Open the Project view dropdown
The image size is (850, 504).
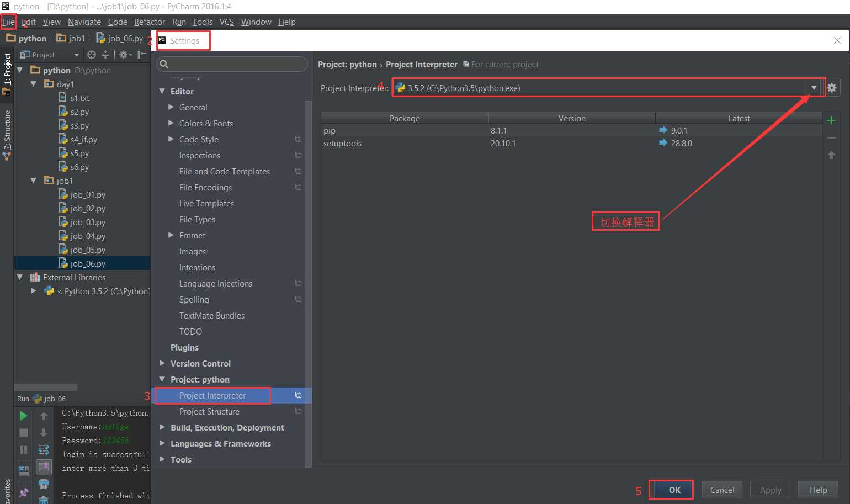pyautogui.click(x=77, y=55)
